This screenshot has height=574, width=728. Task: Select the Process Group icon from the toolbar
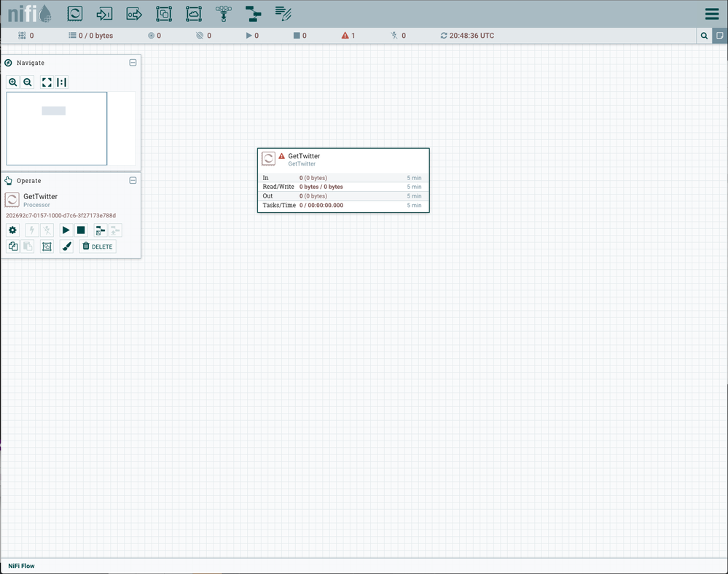coord(163,13)
